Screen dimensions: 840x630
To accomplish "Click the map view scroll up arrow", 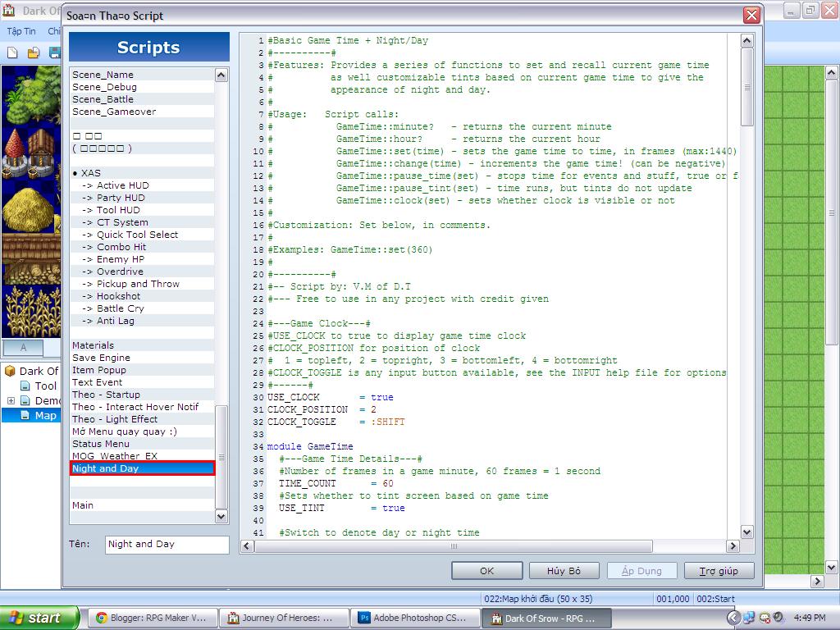I will tap(831, 73).
